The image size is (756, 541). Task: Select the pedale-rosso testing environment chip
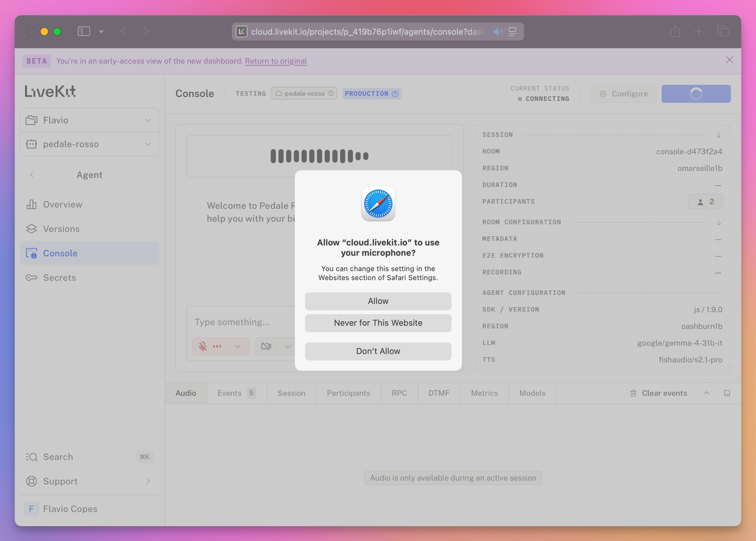click(304, 93)
